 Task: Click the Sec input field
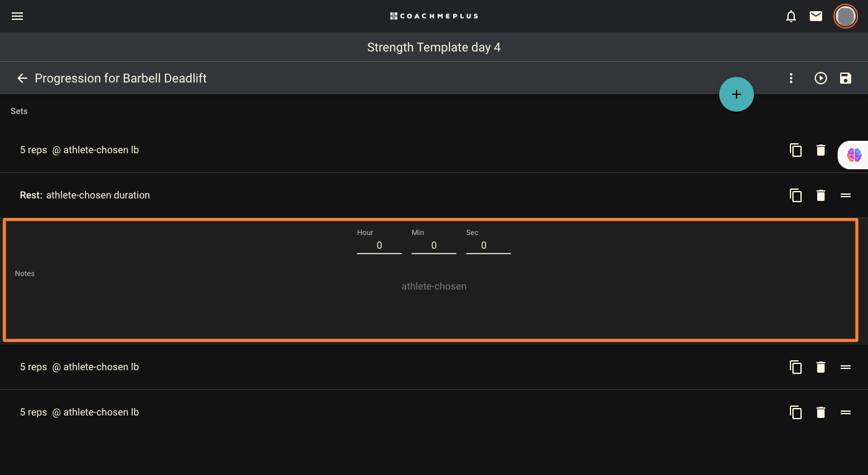(x=489, y=246)
